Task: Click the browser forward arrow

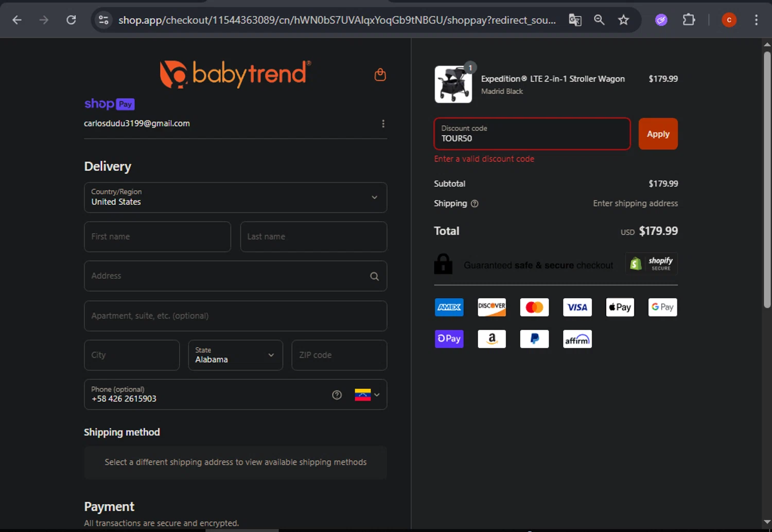Action: 44,20
